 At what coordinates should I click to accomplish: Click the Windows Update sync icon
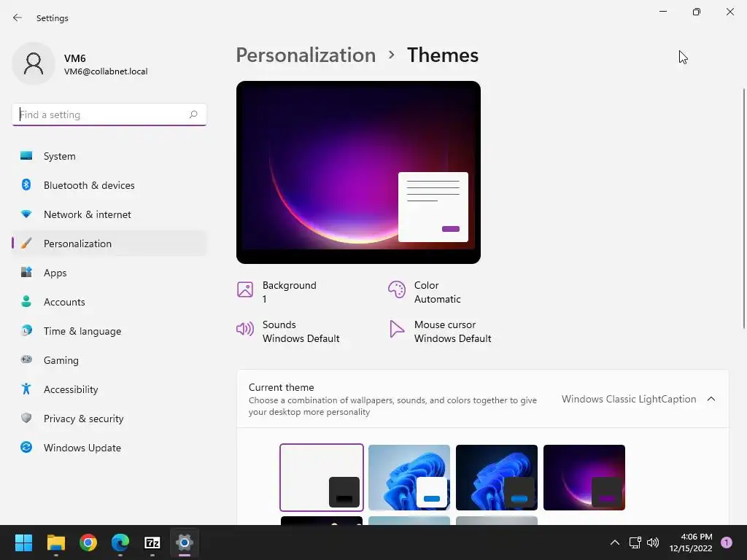(26, 447)
